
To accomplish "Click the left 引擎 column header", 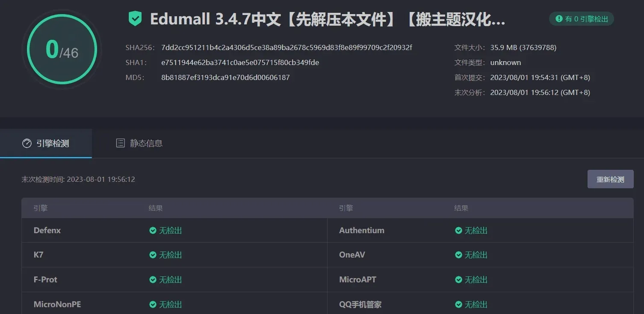I will coord(41,208).
